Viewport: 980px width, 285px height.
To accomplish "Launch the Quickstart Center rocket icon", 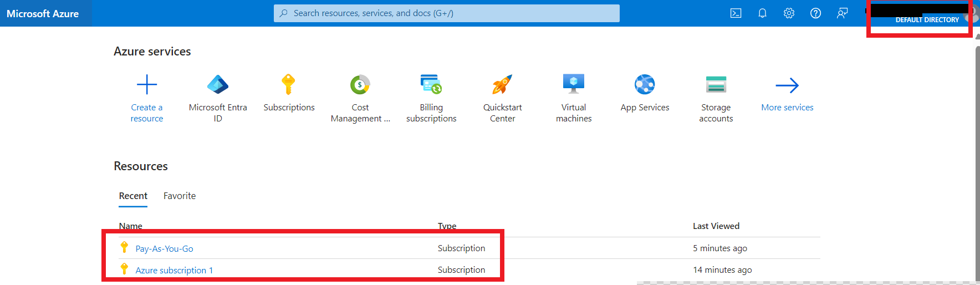I will tap(502, 85).
